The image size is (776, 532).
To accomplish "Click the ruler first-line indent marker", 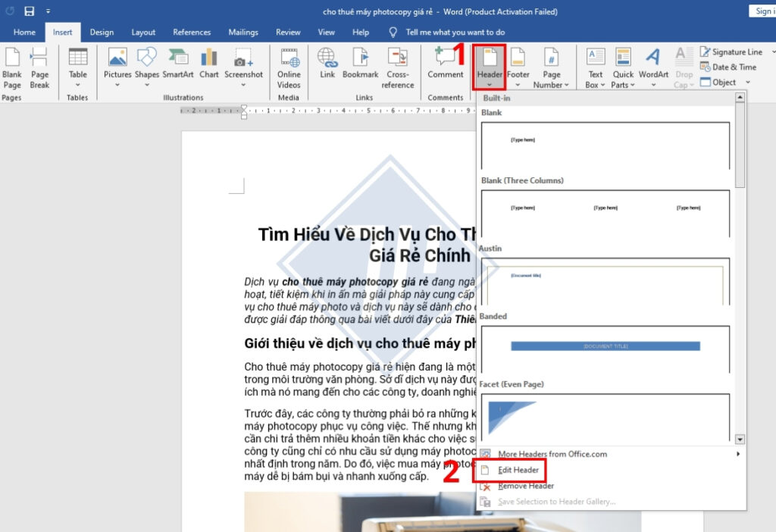I will tap(244, 108).
